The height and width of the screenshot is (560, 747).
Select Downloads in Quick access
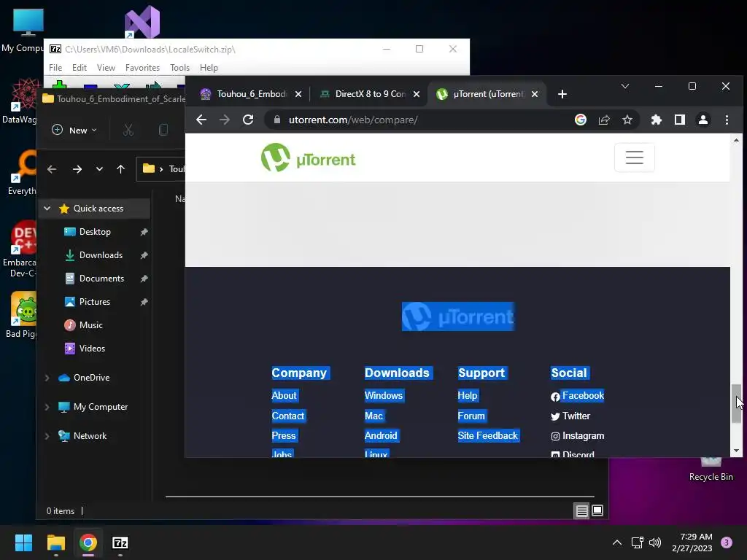click(101, 254)
